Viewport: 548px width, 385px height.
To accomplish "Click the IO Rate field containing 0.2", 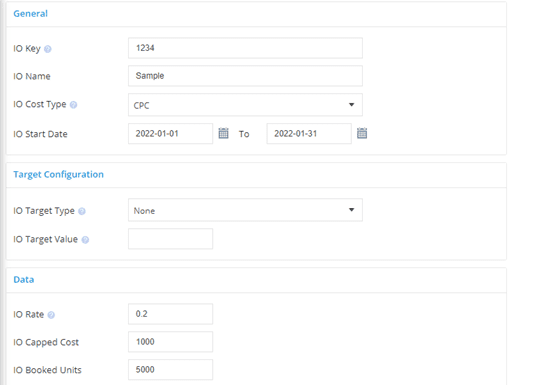I will pyautogui.click(x=171, y=314).
